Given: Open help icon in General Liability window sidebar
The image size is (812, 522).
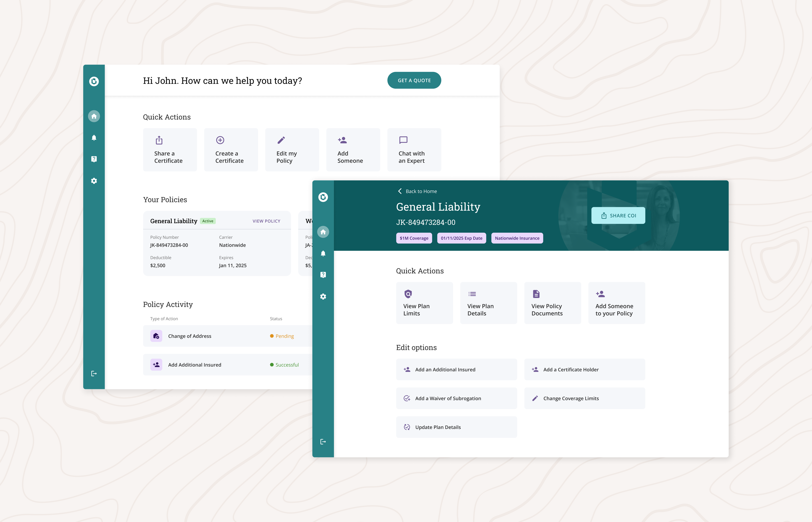Looking at the screenshot, I should (323, 275).
